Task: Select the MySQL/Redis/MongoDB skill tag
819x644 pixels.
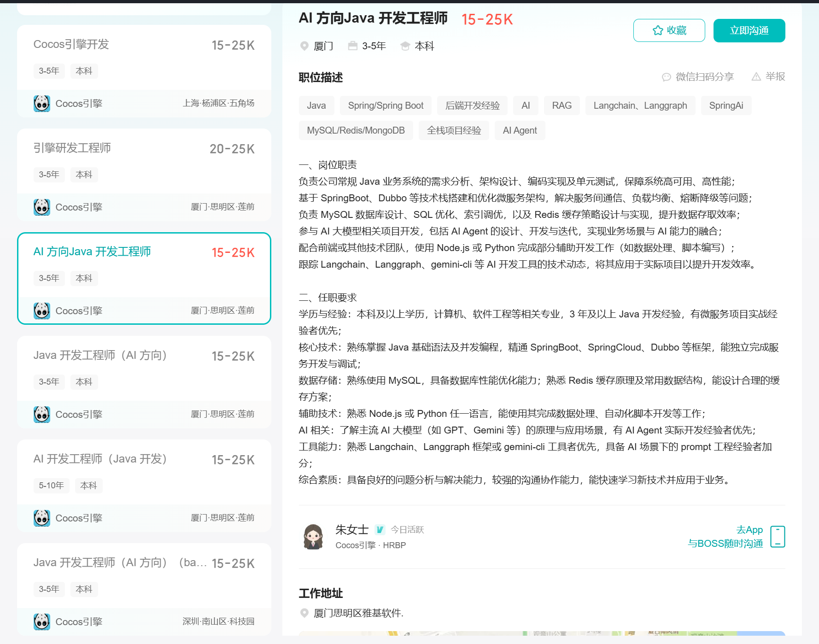Action: tap(356, 130)
